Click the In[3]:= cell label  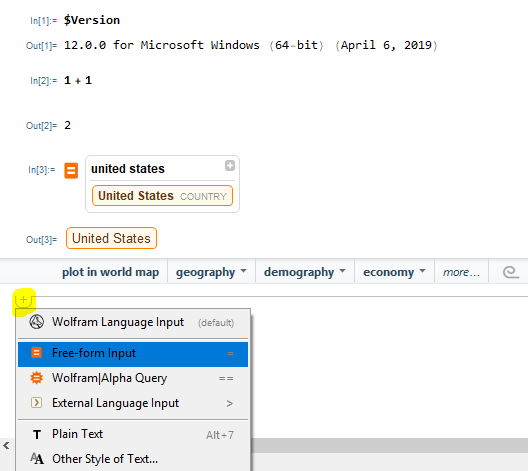41,170
